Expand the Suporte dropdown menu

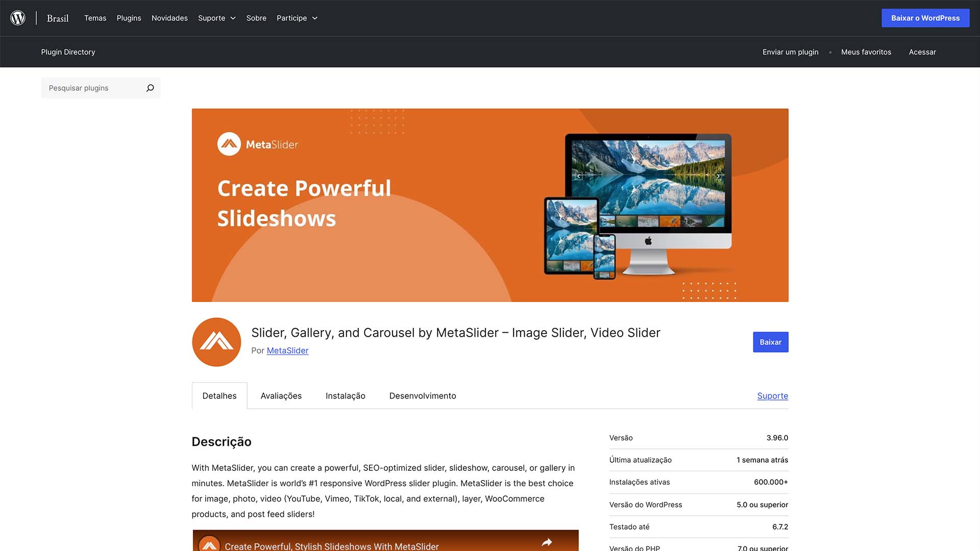217,18
